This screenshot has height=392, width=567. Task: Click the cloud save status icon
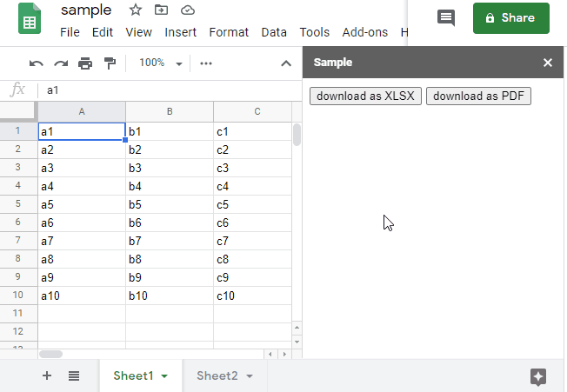click(x=188, y=10)
